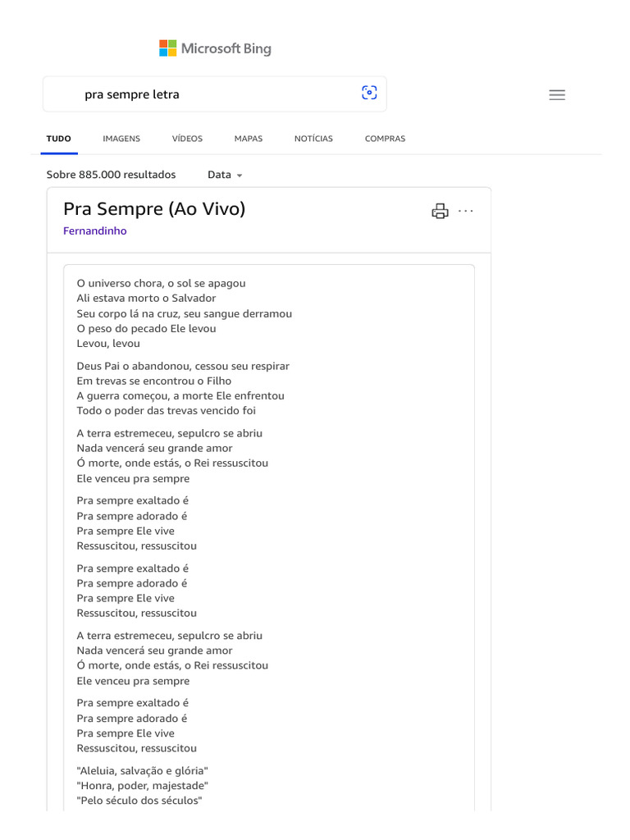Click the lyric line 'Pelo século dos séculos'
Screen dimensions: 630x840
point(139,800)
